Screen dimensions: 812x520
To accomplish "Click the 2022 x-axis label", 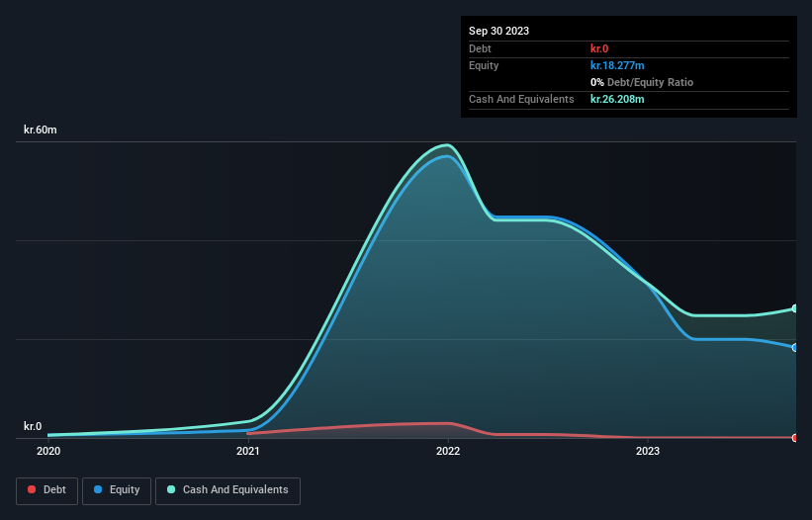I will point(448,451).
